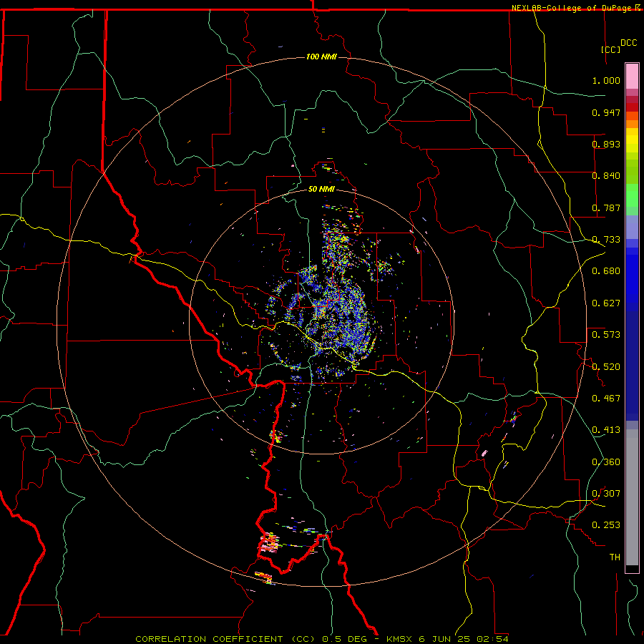The height and width of the screenshot is (644, 644).
Task: Click the 0.627 scale value
Action: tap(606, 303)
